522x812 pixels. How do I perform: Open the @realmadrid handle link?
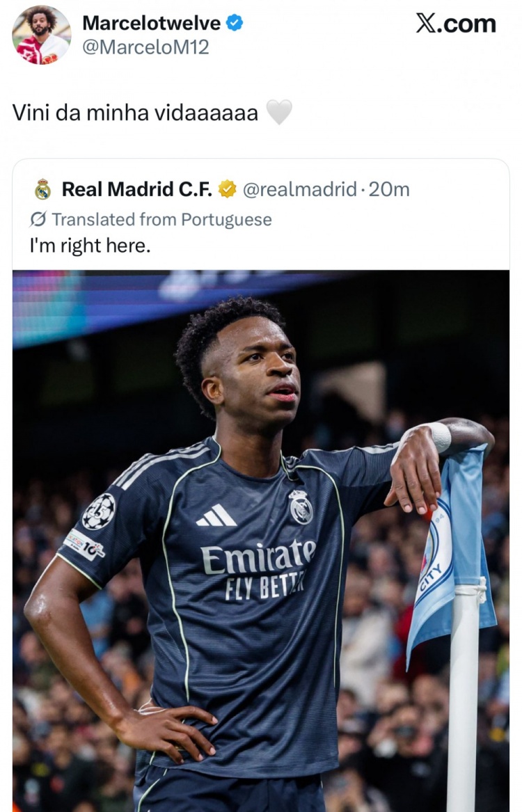[300, 189]
